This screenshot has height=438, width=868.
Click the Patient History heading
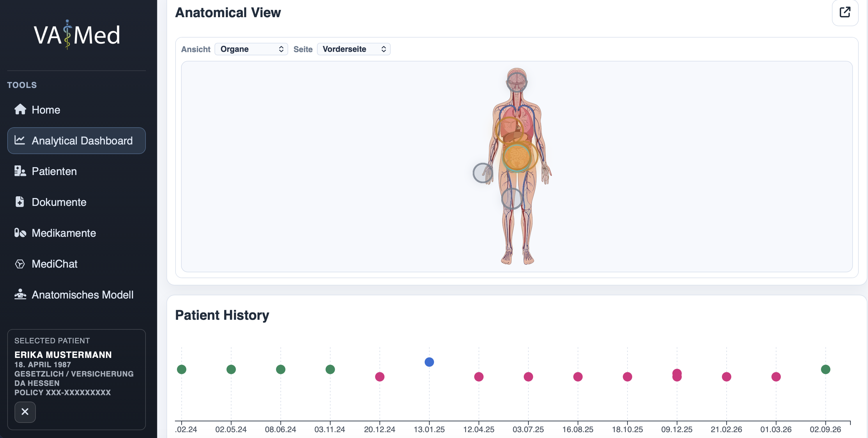222,315
